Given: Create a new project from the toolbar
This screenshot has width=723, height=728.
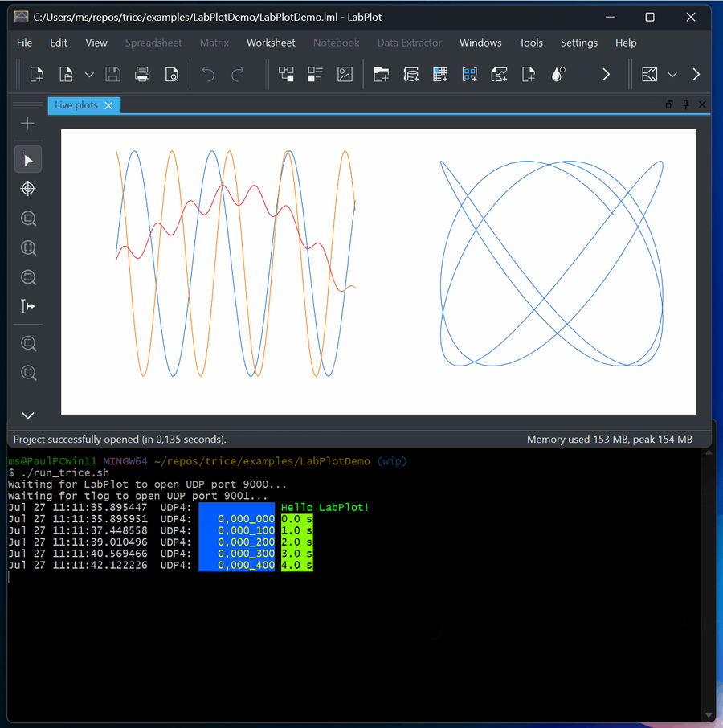Looking at the screenshot, I should coord(36,74).
